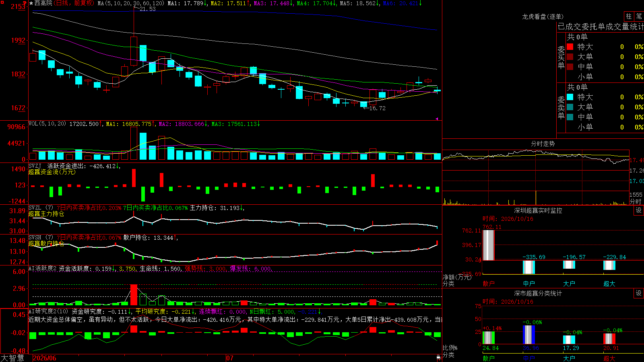Click the cyan 特大 sell-order color swatch
Image resolution: width=644 pixels, height=362 pixels.
[570, 97]
